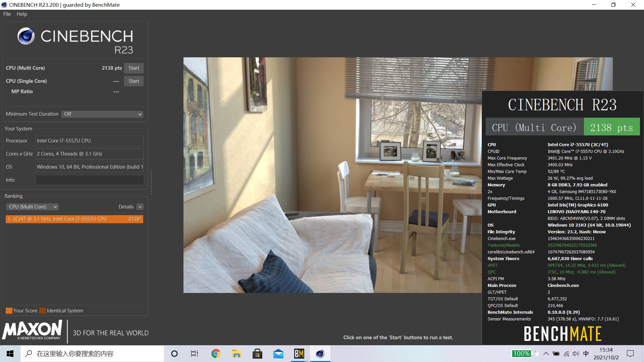644x362 pixels.
Task: Click the Cinebench title bar icon
Action: pos(4,5)
